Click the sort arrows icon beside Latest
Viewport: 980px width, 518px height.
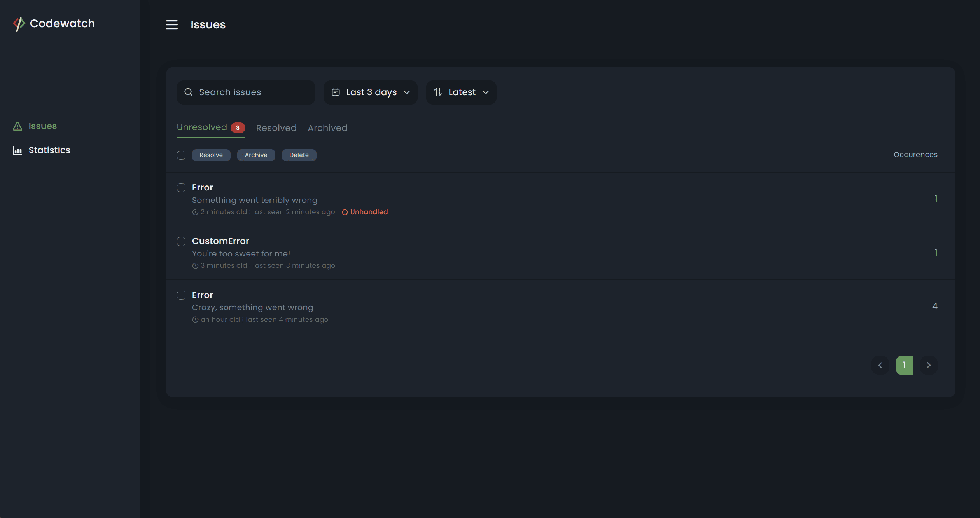coord(438,92)
